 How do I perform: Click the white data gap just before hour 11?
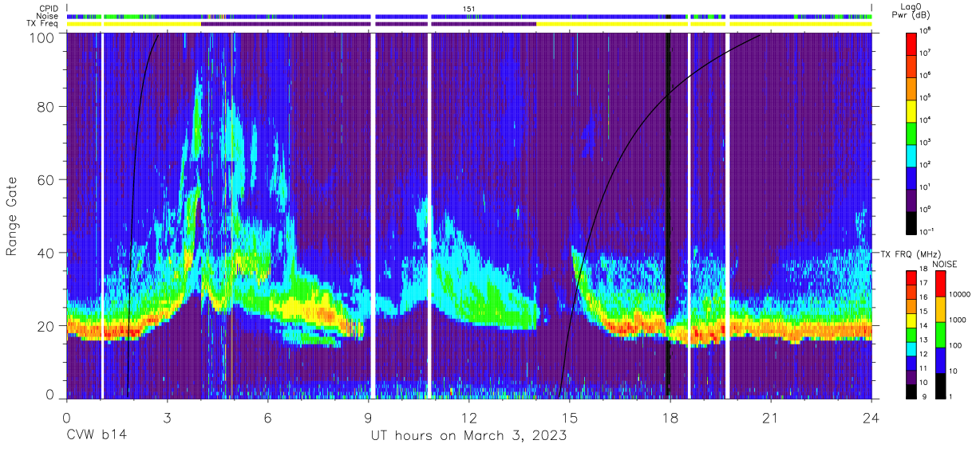pyautogui.click(x=429, y=216)
